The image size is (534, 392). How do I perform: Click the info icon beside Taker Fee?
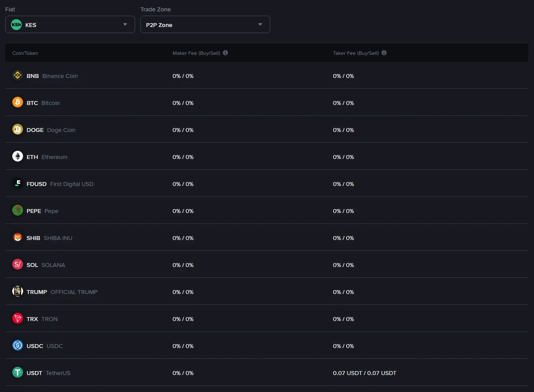[x=384, y=53]
